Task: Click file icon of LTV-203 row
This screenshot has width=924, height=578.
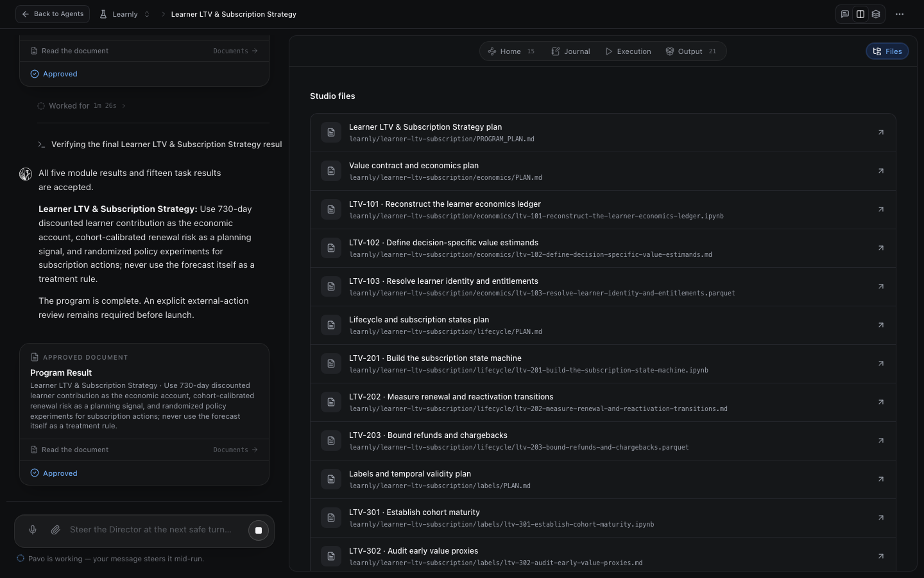Action: 331,441
